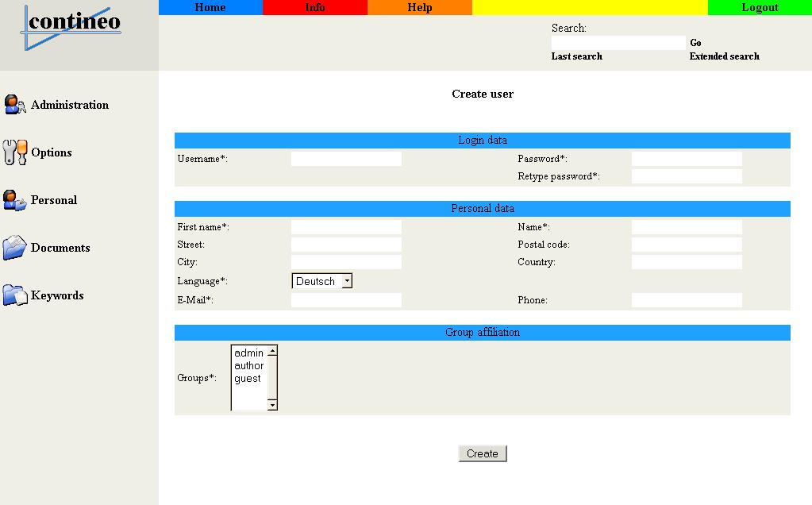Click the Username input field

pos(345,158)
